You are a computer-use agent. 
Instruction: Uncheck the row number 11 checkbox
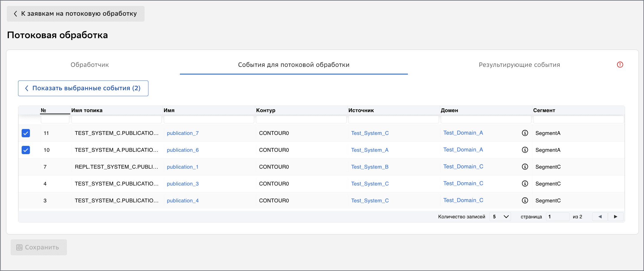[x=26, y=133]
